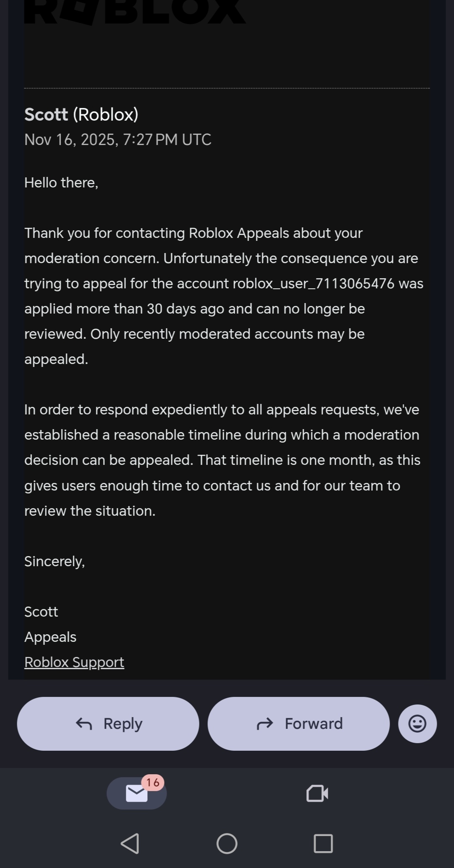454x868 pixels.
Task: Tap the "Hello there," greeting line
Action: click(61, 182)
